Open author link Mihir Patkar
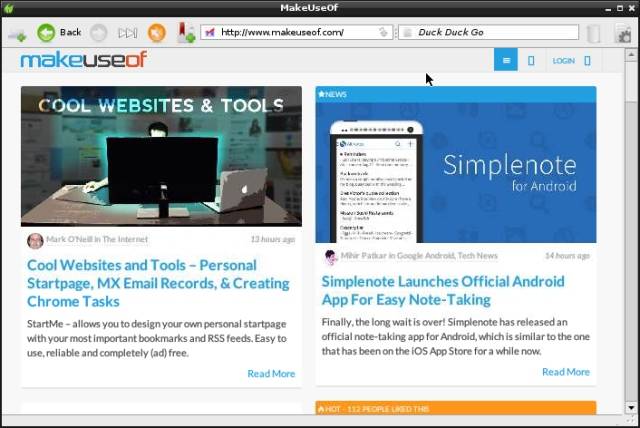Viewport: 640px width, 428px height. [x=363, y=256]
